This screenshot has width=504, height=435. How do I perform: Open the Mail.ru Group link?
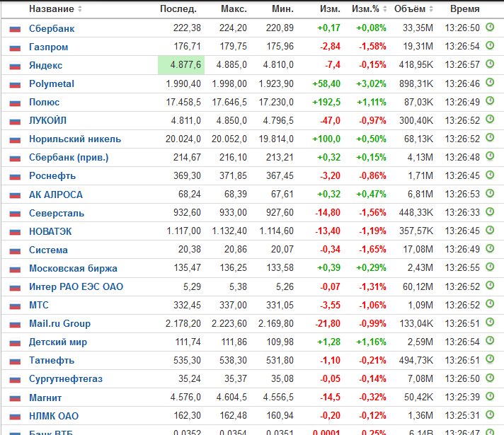click(x=59, y=323)
